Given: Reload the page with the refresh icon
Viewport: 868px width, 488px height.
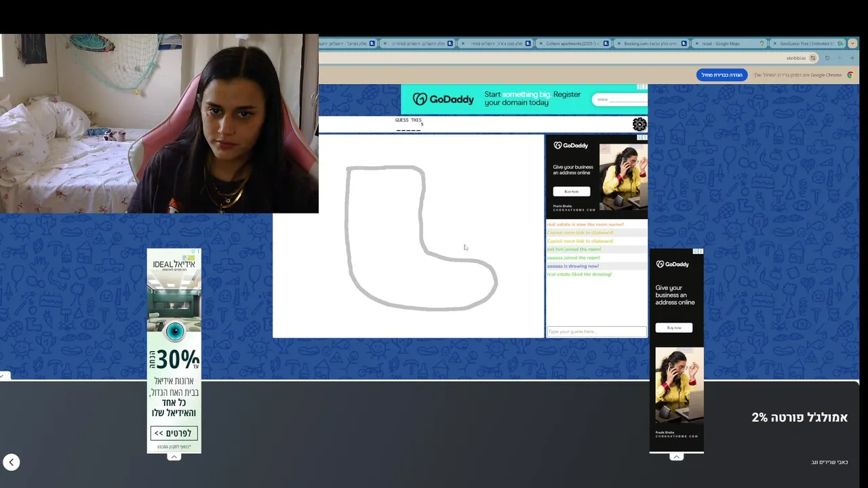Looking at the screenshot, I should [827, 58].
